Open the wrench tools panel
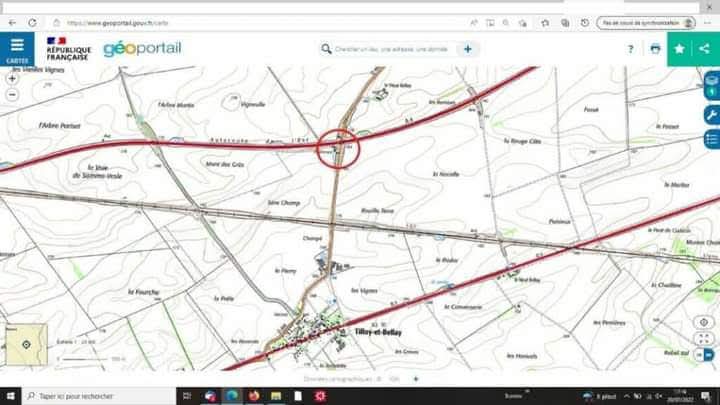The width and height of the screenshot is (720, 405). click(x=712, y=115)
